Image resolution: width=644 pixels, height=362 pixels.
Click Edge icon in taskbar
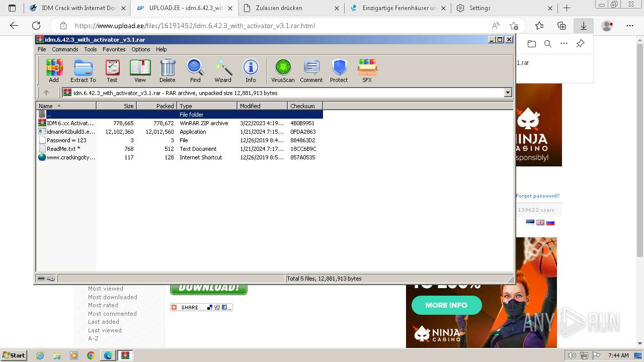tap(108, 355)
